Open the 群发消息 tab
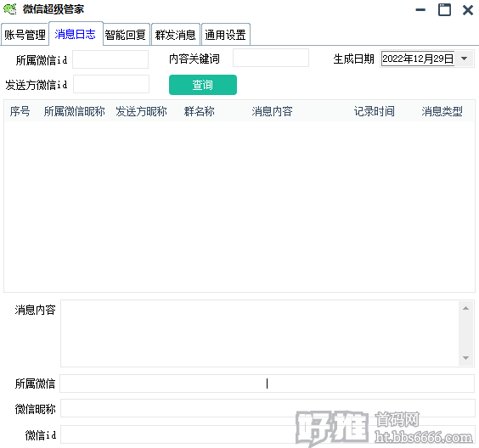This screenshot has height=448, width=479. [x=175, y=35]
